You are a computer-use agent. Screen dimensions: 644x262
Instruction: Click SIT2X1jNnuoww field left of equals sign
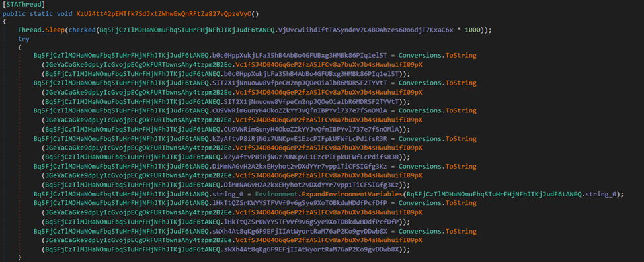coord(300,83)
